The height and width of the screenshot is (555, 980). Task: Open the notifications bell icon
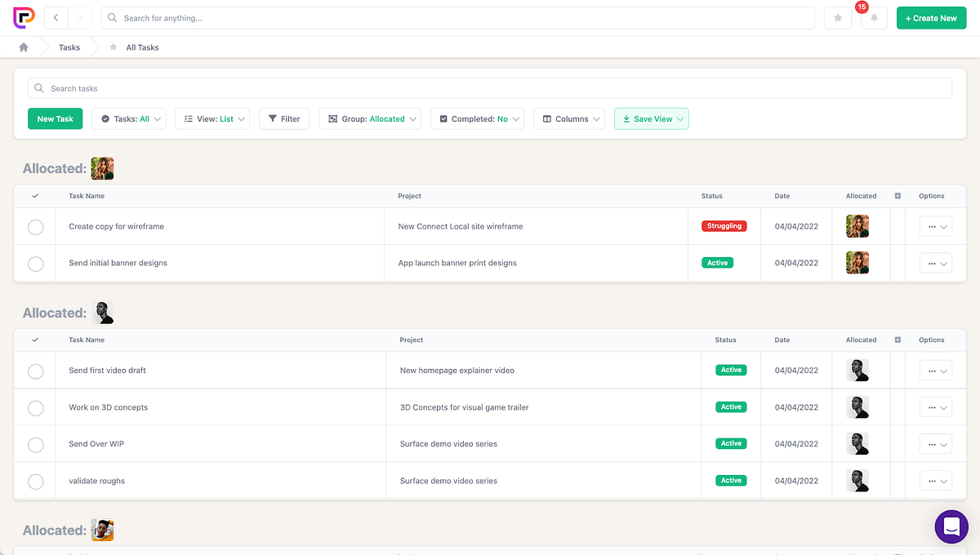(874, 18)
